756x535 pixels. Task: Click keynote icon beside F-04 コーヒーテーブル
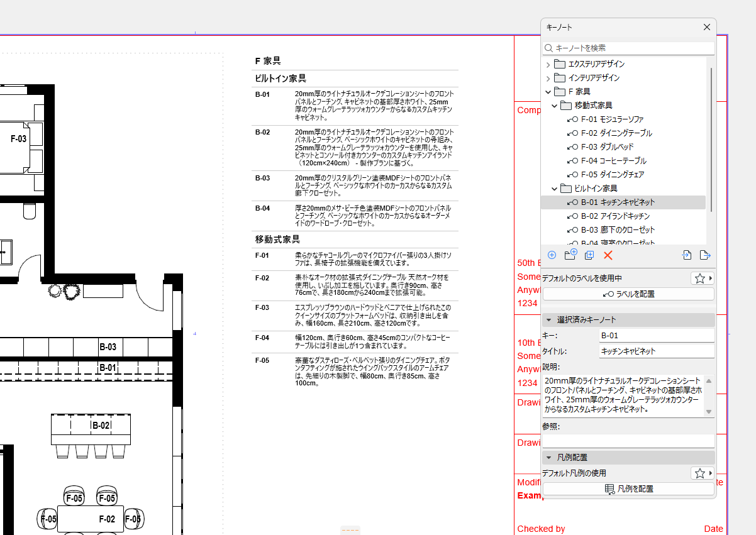pos(572,161)
